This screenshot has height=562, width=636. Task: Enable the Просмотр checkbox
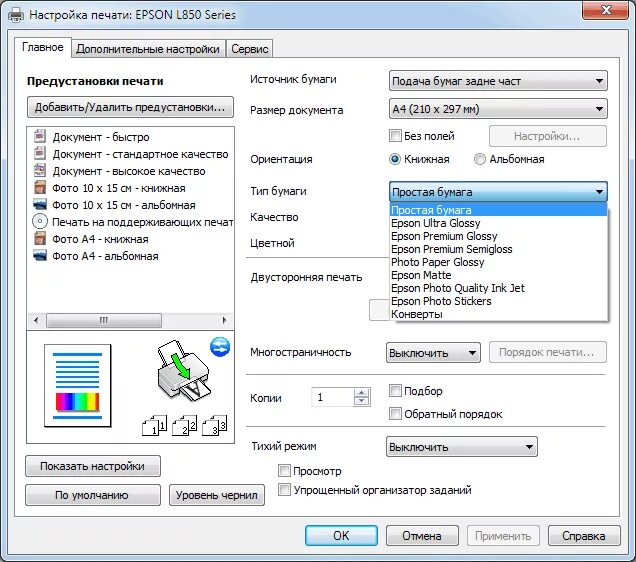click(284, 471)
